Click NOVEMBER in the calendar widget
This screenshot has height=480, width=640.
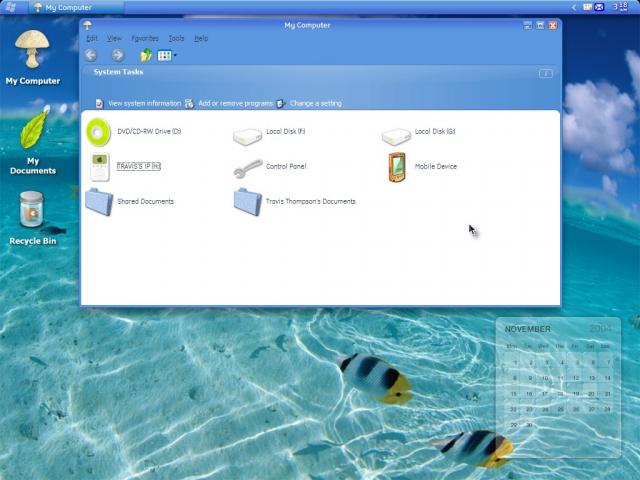coord(527,329)
